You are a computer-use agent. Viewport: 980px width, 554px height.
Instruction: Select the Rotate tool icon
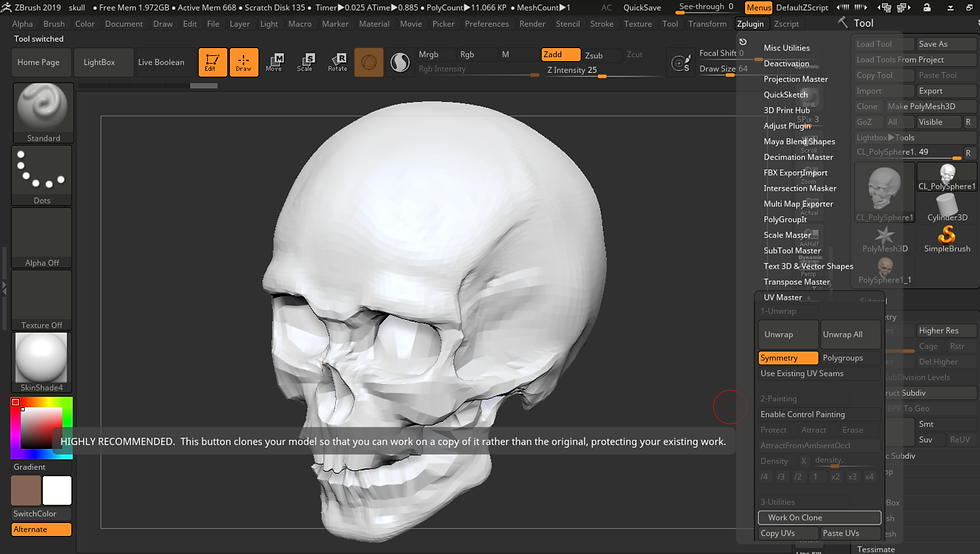point(338,63)
